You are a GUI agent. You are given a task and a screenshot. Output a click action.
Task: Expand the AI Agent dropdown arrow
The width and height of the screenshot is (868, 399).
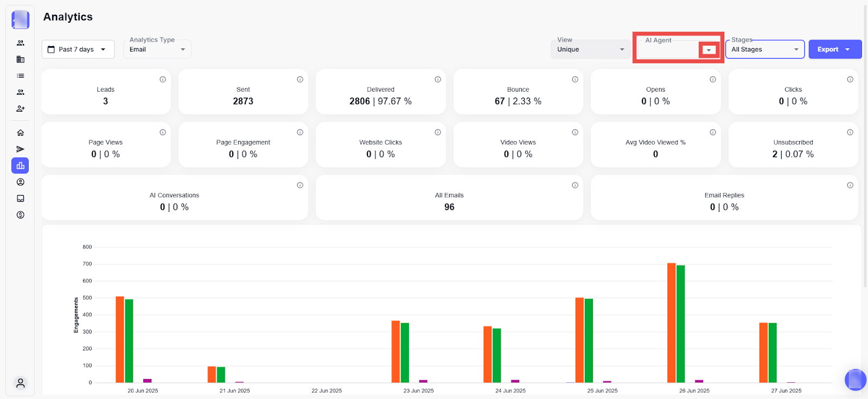709,50
